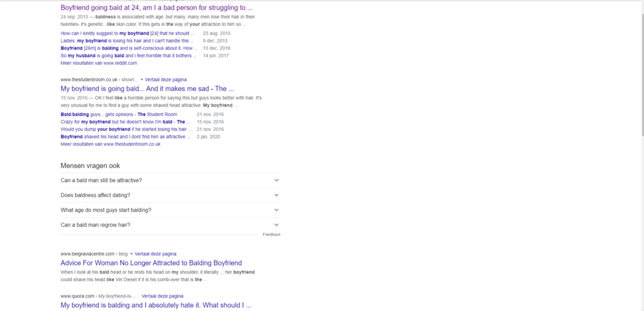Open "Boyfriend going bald at 24" result
This screenshot has width=644, height=311.
pos(157,8)
